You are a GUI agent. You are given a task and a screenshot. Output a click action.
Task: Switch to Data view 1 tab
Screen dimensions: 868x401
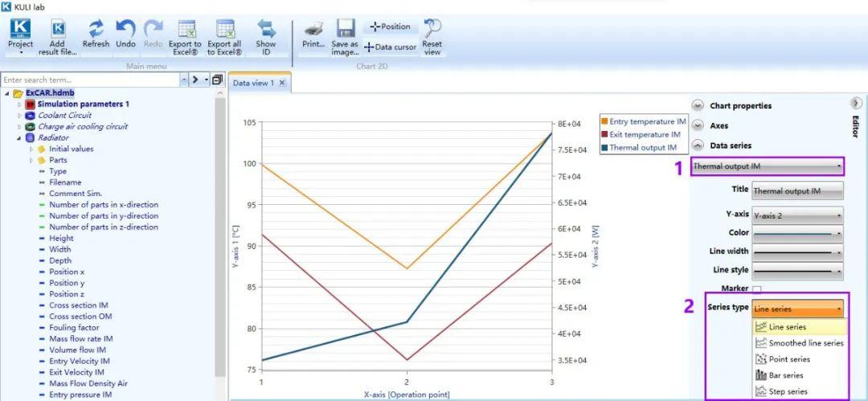253,83
